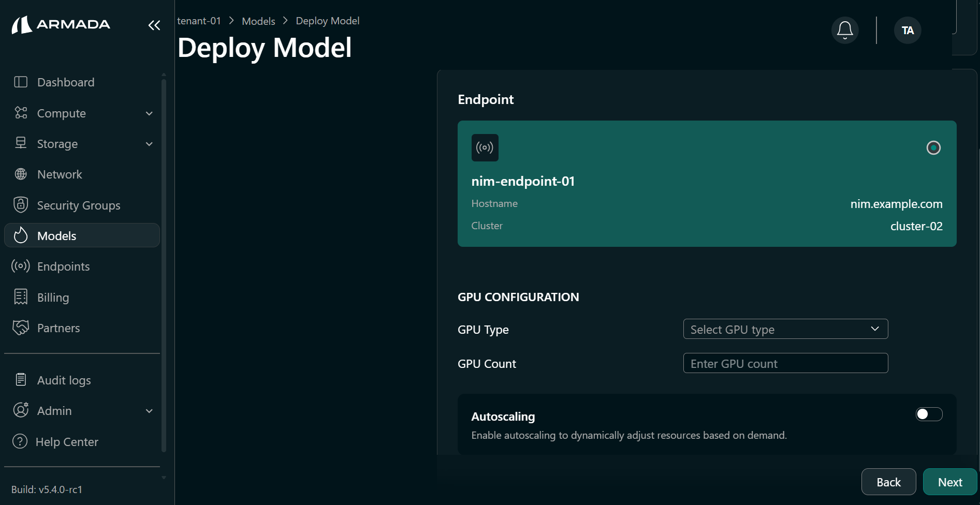This screenshot has width=980, height=505.
Task: Open Billing from the sidebar
Action: 82,297
